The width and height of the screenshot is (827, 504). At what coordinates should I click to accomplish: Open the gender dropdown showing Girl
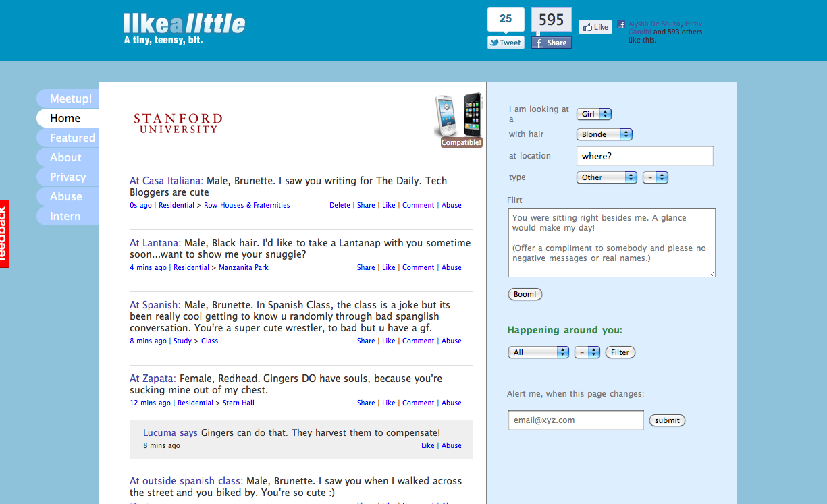pyautogui.click(x=594, y=114)
